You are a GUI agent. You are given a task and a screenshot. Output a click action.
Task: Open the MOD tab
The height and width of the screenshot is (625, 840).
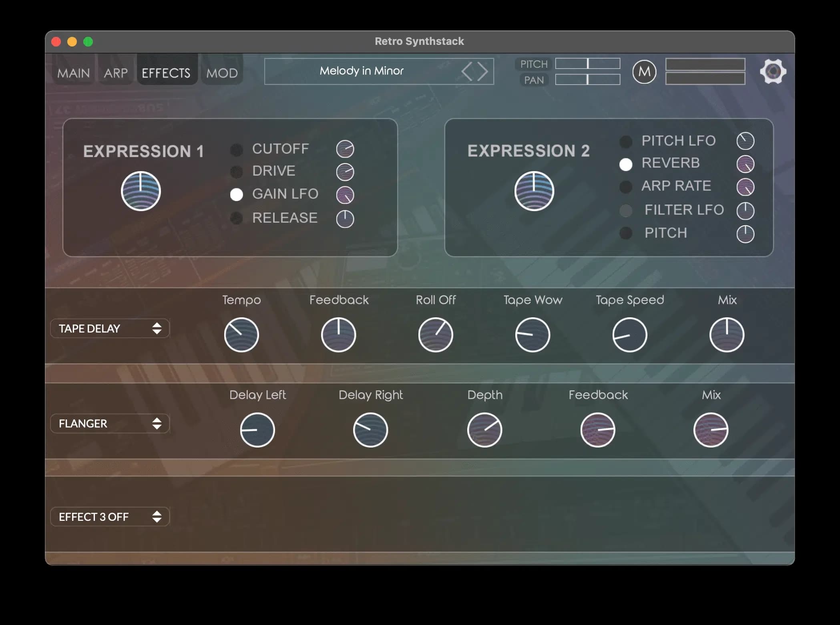(x=223, y=73)
